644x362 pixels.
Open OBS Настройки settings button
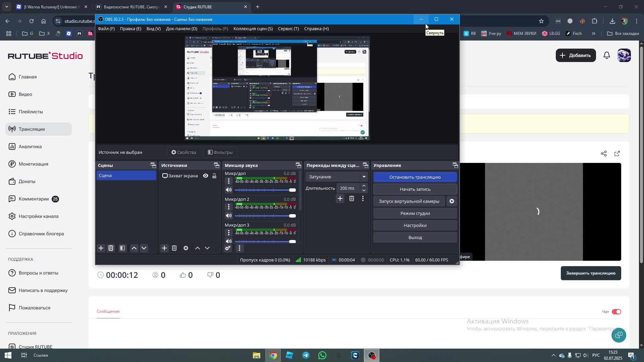tap(415, 225)
